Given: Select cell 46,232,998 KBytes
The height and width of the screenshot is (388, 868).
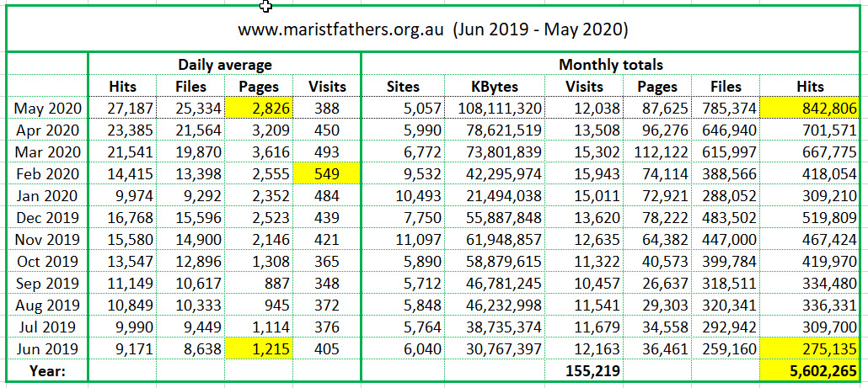Looking at the screenshot, I should pos(495,305).
